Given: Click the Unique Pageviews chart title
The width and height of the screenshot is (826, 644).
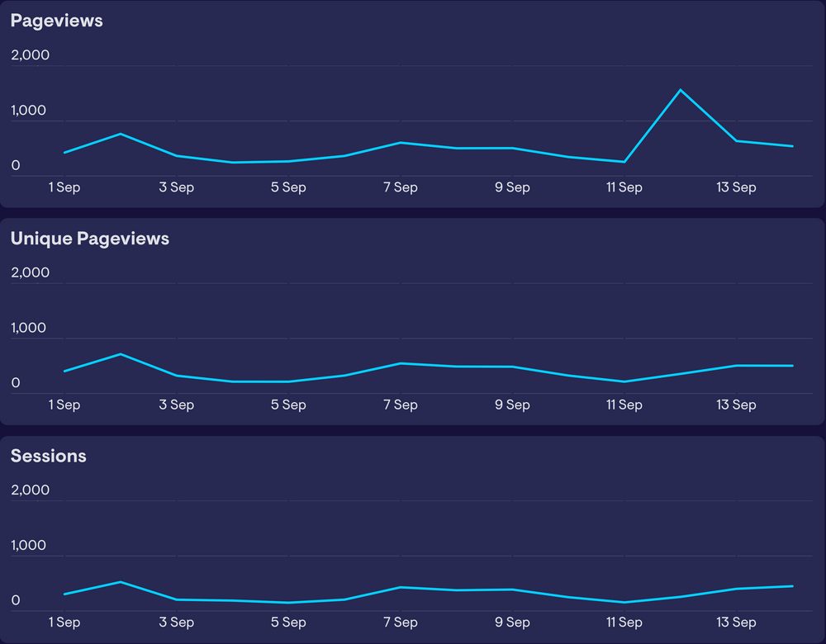Looking at the screenshot, I should tap(89, 239).
